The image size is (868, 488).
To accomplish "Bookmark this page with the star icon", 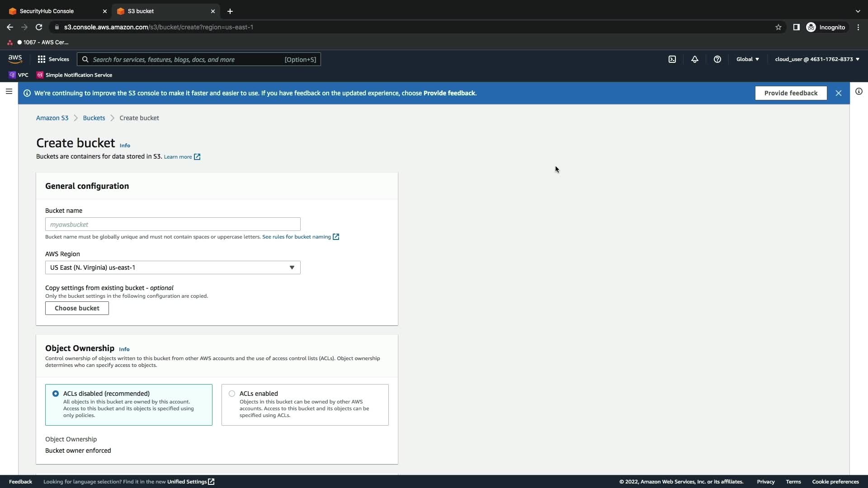I will click(778, 27).
